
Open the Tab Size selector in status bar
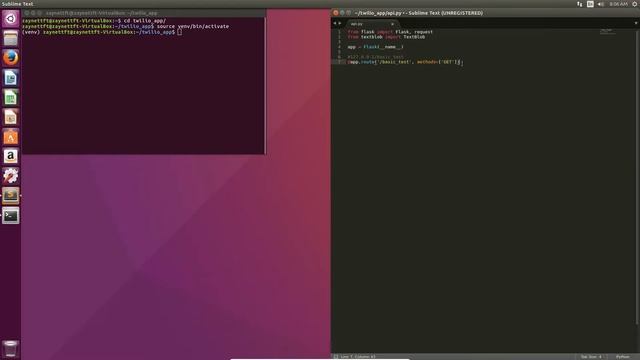coord(591,357)
